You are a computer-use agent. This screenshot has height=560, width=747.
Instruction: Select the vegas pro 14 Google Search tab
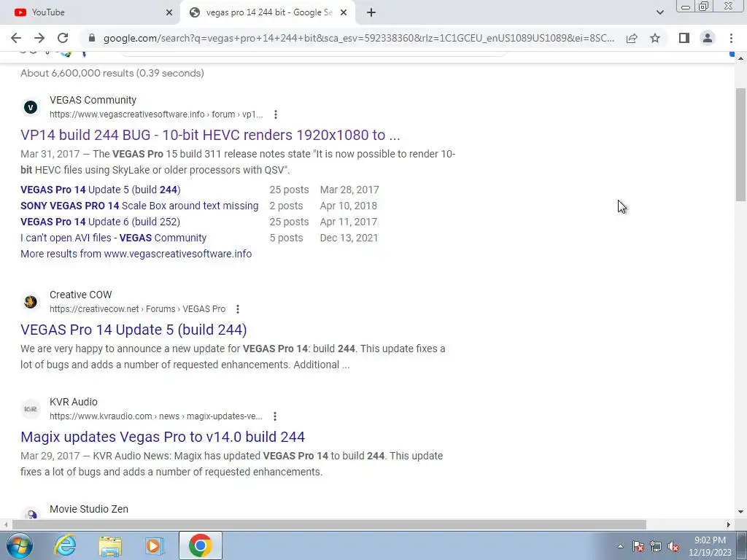coord(268,12)
